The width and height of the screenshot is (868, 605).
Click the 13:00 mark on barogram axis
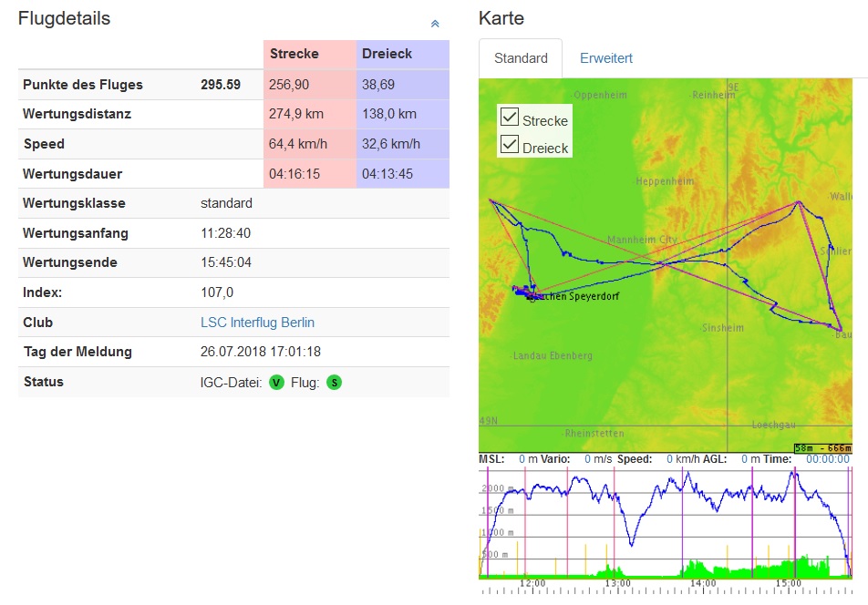pos(617,583)
